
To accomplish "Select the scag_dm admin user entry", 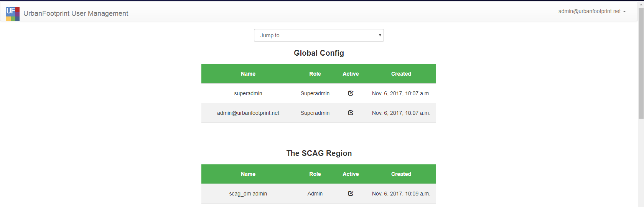I will tap(248, 194).
